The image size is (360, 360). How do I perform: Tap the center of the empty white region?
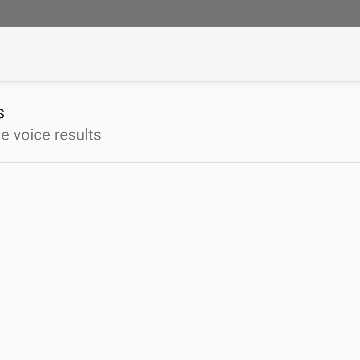tap(180, 262)
